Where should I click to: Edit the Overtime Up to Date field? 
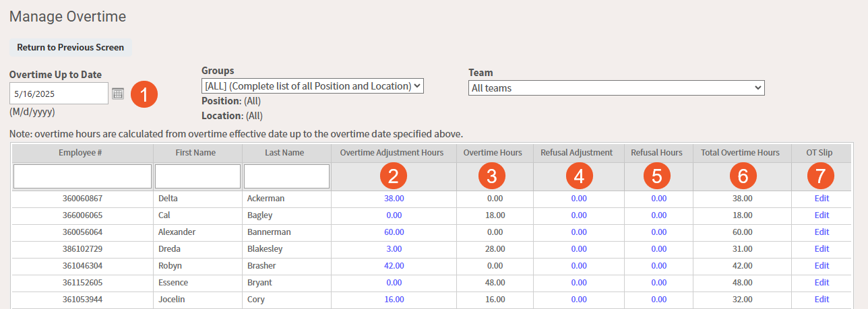click(x=59, y=94)
